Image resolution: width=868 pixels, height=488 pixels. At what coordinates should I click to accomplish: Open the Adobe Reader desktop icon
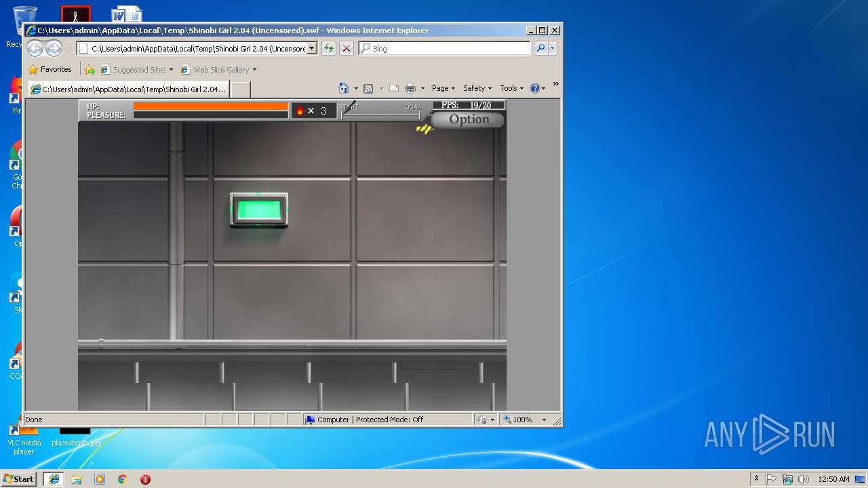(x=75, y=14)
